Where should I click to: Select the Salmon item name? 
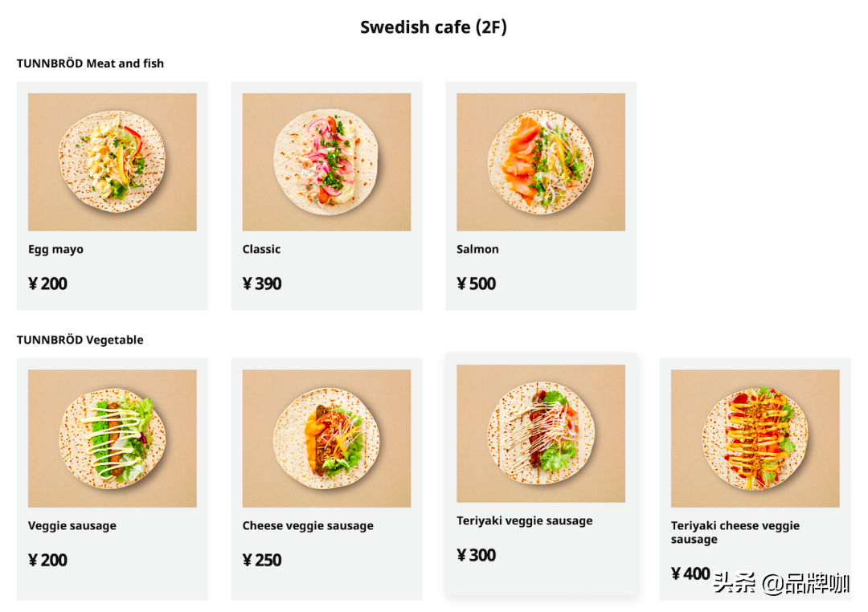tap(477, 249)
